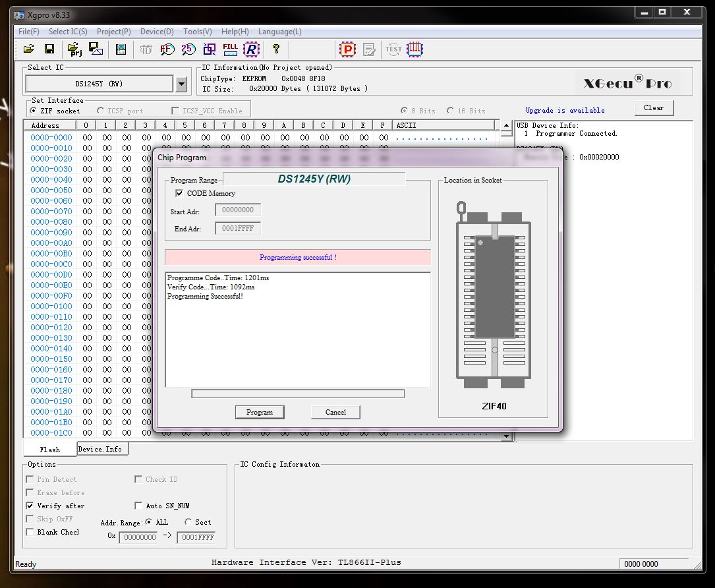715x588 pixels.
Task: Click the R read chip icon
Action: [x=251, y=49]
